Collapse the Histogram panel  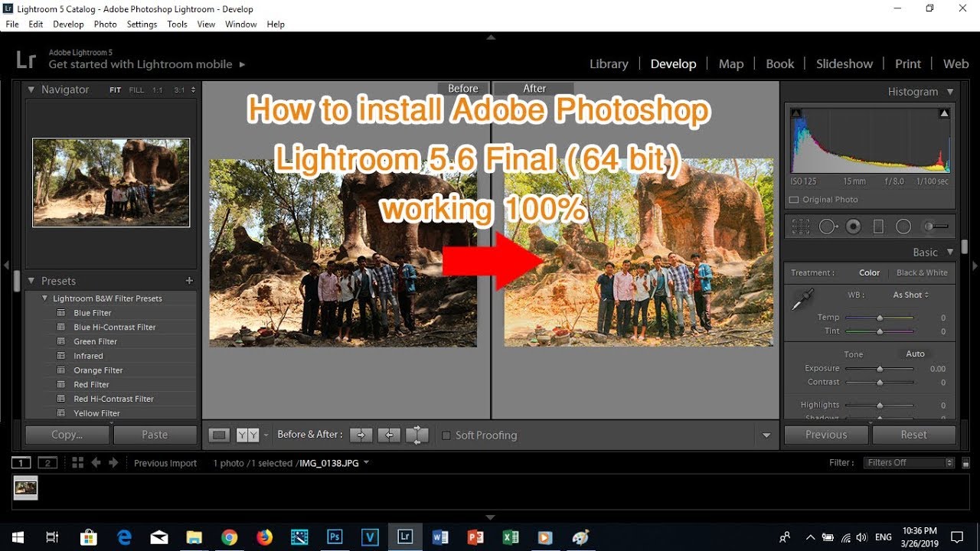[950, 91]
